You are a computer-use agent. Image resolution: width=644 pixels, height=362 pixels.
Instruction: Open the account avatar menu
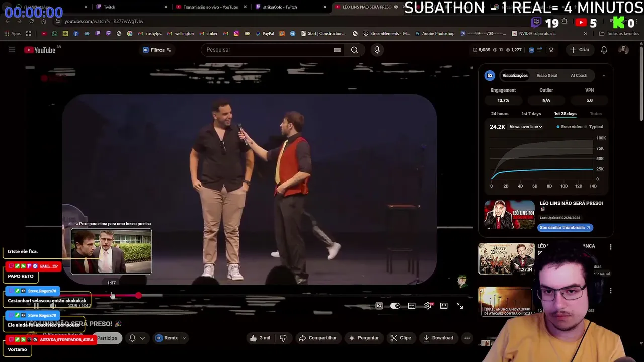click(623, 50)
